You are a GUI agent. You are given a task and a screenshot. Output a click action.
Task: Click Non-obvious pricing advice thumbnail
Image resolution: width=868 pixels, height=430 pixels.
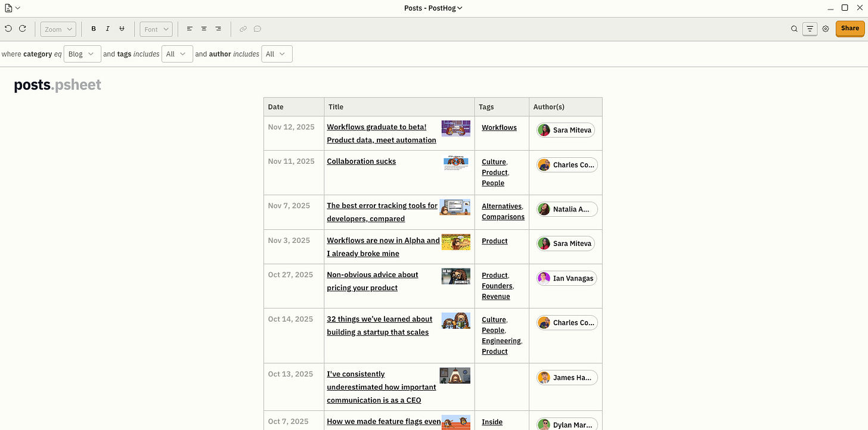point(456,276)
